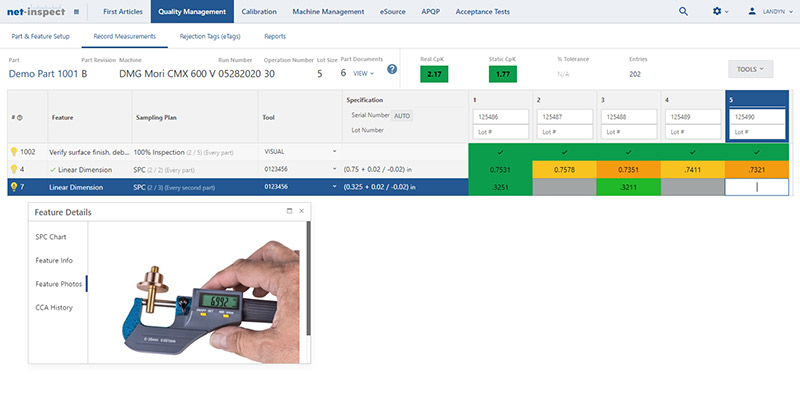Edit serial number field 125487
The height and width of the screenshot is (399, 800).
coord(565,116)
